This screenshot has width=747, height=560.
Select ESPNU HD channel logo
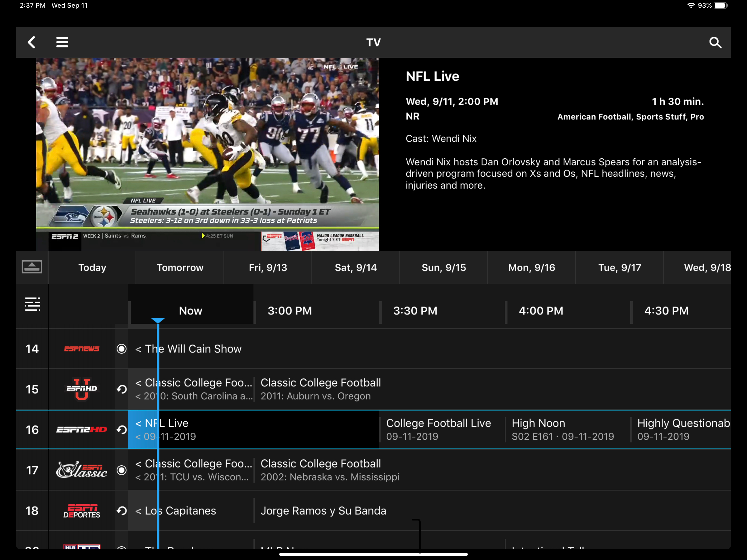(82, 389)
